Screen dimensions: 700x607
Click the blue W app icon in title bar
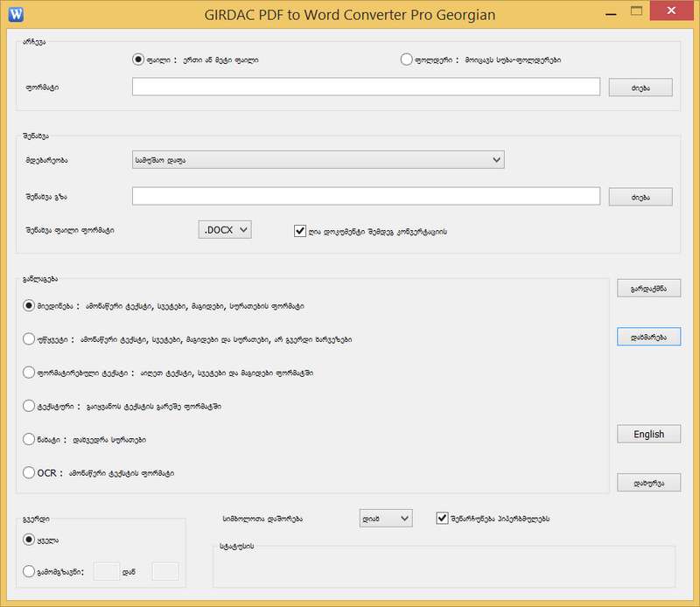[16, 13]
